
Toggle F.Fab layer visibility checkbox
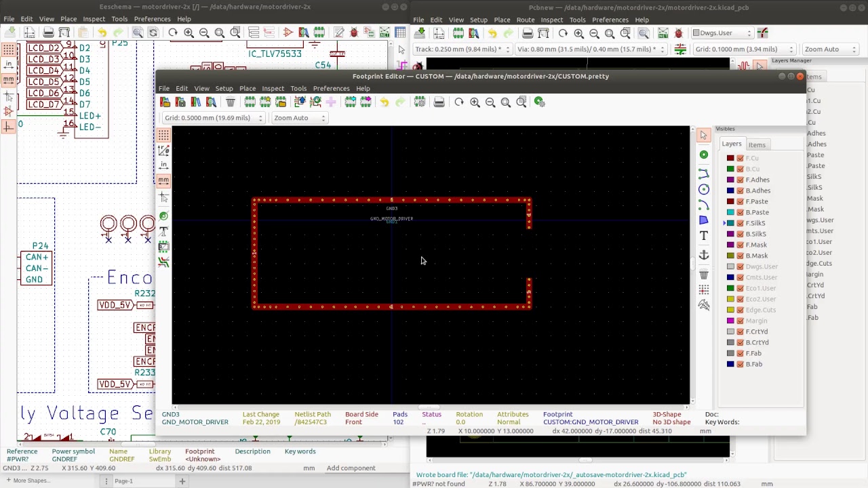tap(741, 353)
